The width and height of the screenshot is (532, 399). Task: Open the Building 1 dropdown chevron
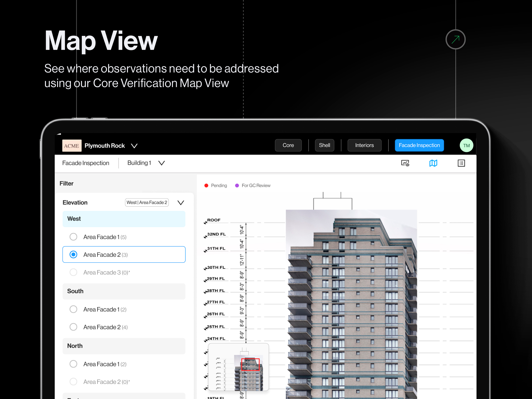click(x=162, y=163)
